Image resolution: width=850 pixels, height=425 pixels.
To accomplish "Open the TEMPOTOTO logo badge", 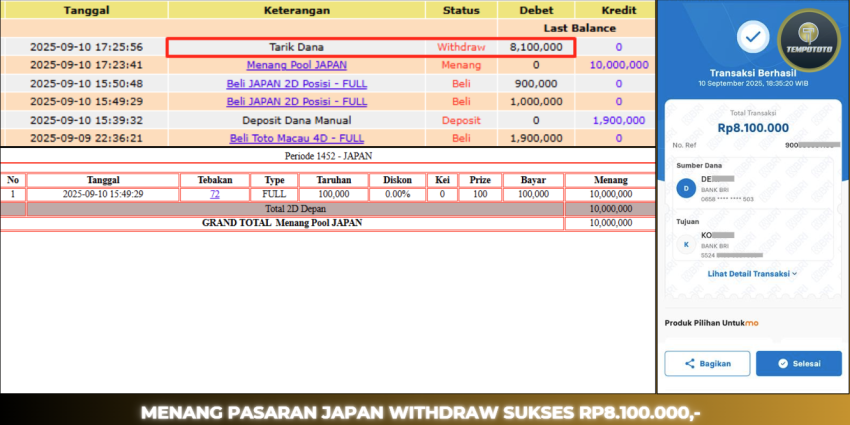I will 809,40.
